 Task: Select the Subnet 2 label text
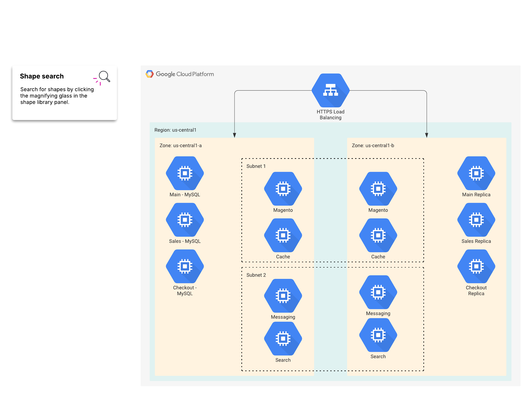tap(256, 275)
